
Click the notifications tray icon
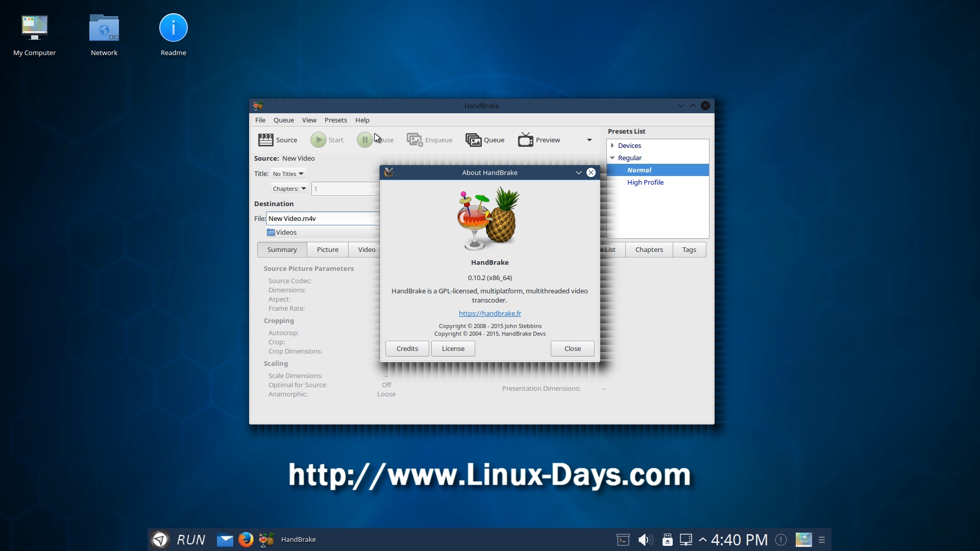781,540
